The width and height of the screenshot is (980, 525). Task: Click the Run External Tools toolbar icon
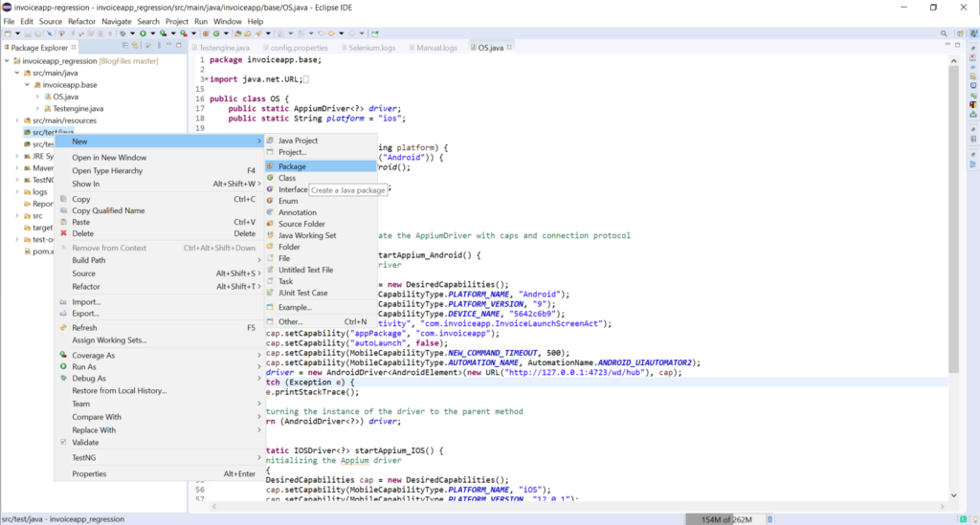[x=183, y=33]
